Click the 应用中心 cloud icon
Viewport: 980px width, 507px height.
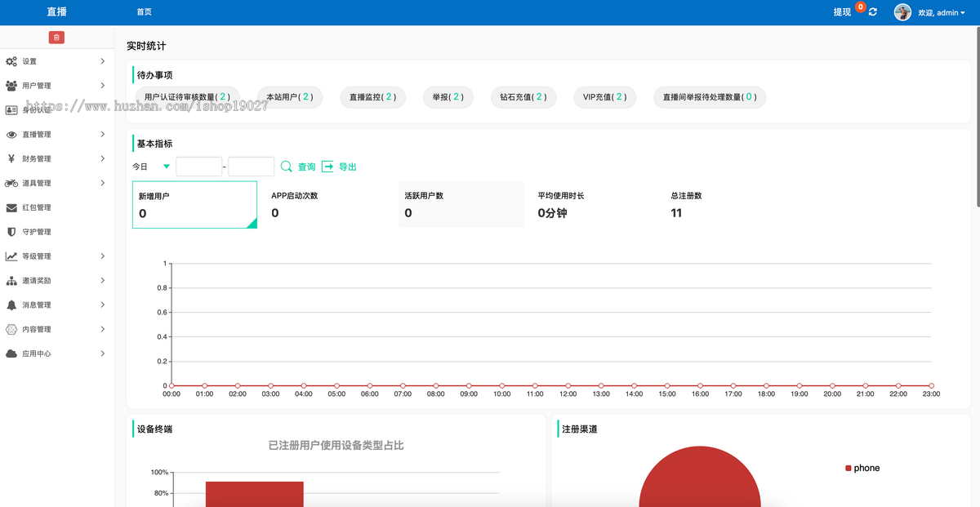pyautogui.click(x=11, y=354)
